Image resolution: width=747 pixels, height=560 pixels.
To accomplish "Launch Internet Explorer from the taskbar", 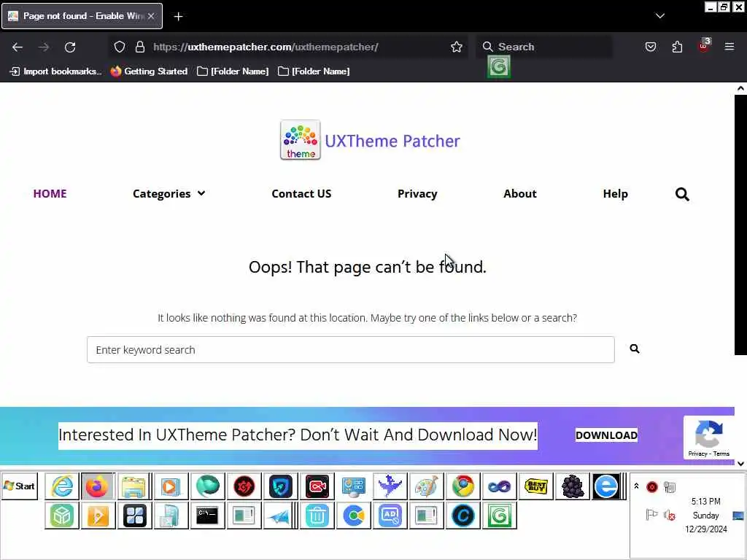I will coord(63,486).
